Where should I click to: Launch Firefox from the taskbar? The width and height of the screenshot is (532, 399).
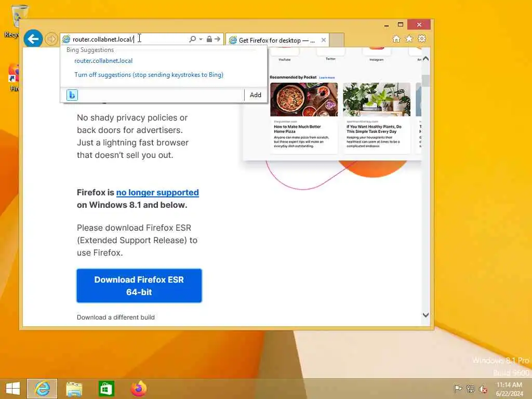(139, 389)
